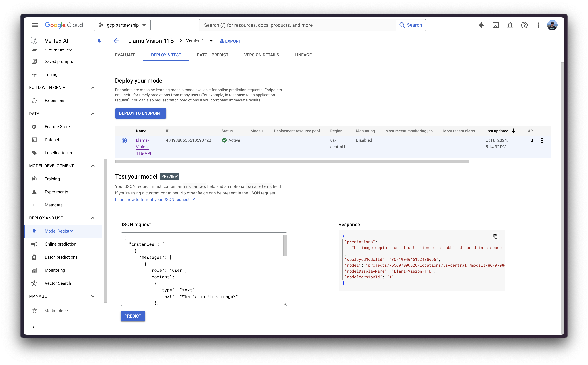Open the hamburger navigation menu
The width and height of the screenshot is (588, 365).
click(x=35, y=25)
